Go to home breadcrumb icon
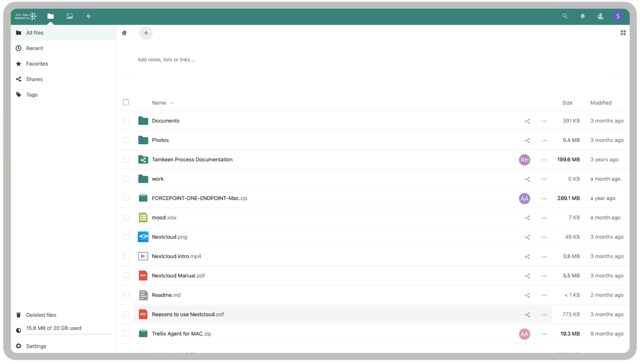The image size is (640, 364). click(124, 33)
